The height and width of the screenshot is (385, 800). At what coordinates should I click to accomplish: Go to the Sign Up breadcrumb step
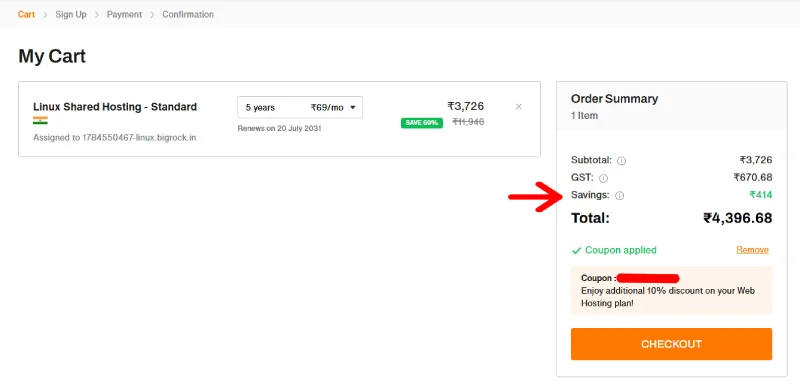click(x=71, y=14)
